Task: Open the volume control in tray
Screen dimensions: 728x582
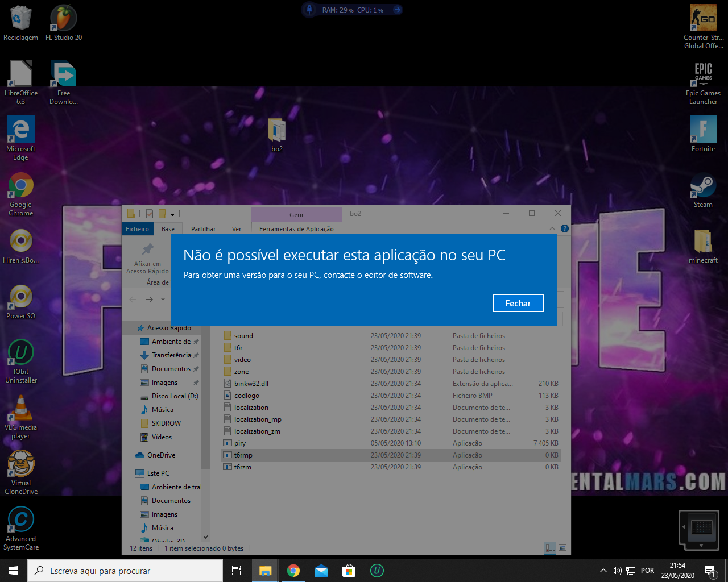Action: (x=617, y=571)
